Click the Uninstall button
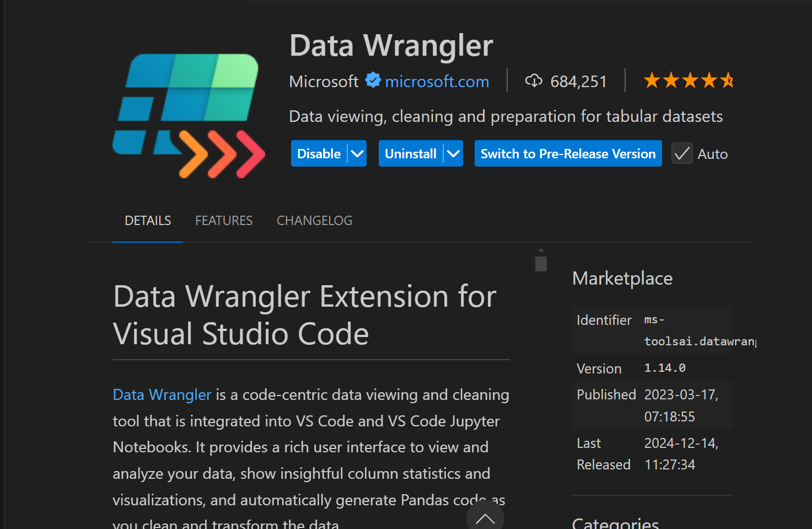The height and width of the screenshot is (529, 812). pyautogui.click(x=411, y=153)
